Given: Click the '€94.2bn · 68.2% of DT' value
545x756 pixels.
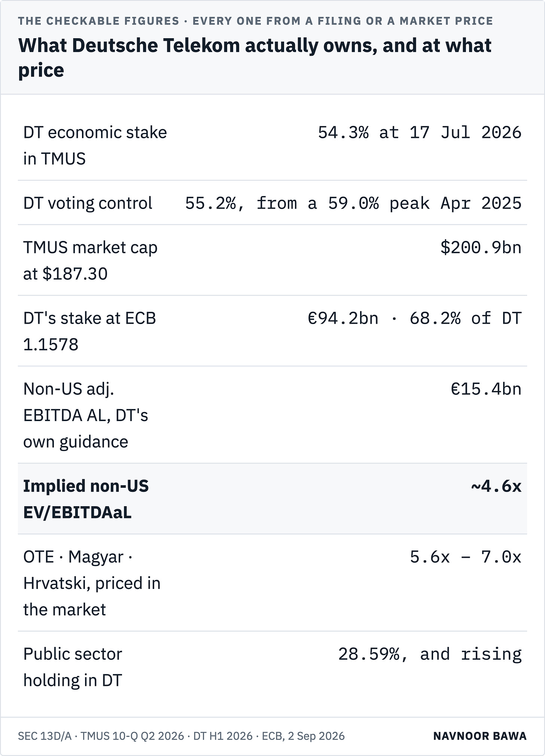Looking at the screenshot, I should (x=415, y=318).
